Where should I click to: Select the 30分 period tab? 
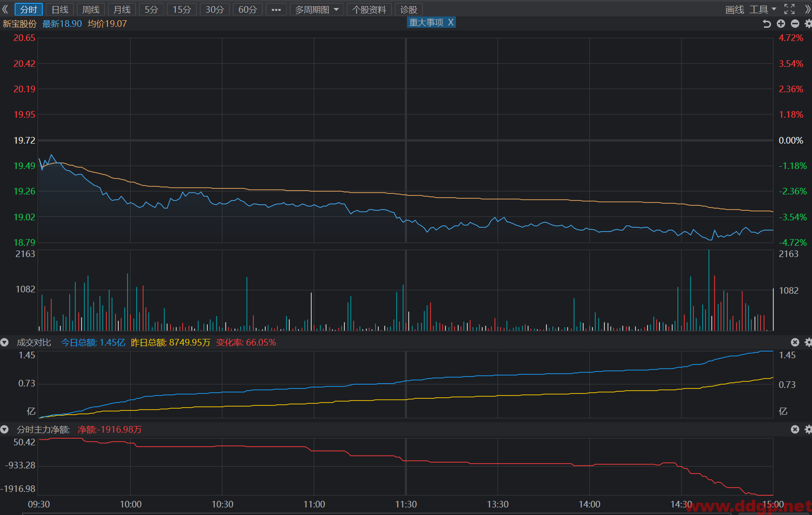click(x=215, y=9)
